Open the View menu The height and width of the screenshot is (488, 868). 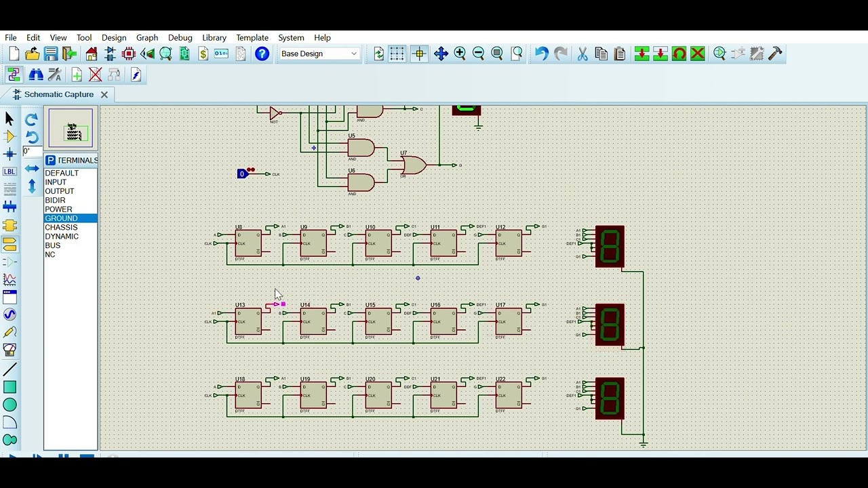point(58,38)
